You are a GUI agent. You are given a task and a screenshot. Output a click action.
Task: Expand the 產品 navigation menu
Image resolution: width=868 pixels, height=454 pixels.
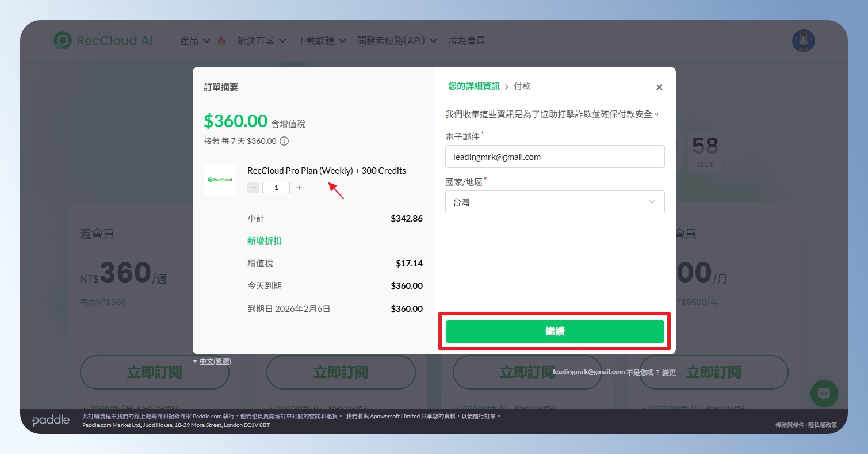194,41
